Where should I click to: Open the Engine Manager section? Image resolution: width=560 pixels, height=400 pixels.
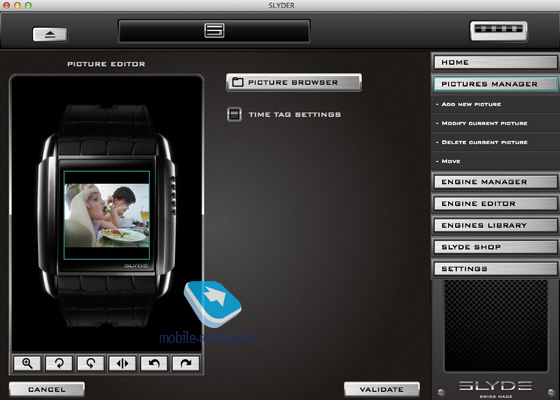pyautogui.click(x=495, y=182)
